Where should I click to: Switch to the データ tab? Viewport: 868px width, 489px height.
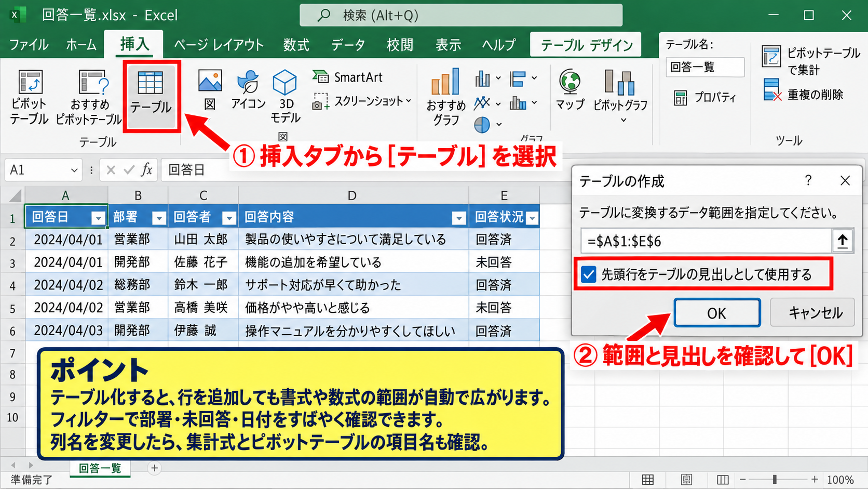pos(348,45)
